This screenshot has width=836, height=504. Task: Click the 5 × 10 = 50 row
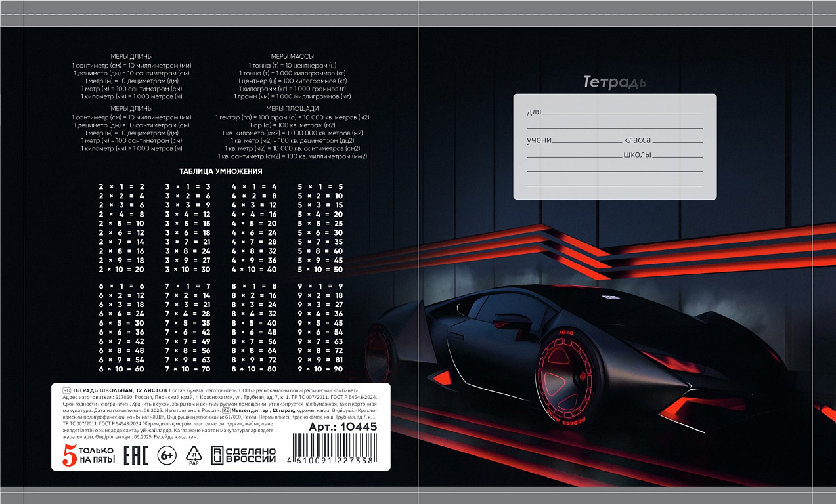(x=320, y=269)
